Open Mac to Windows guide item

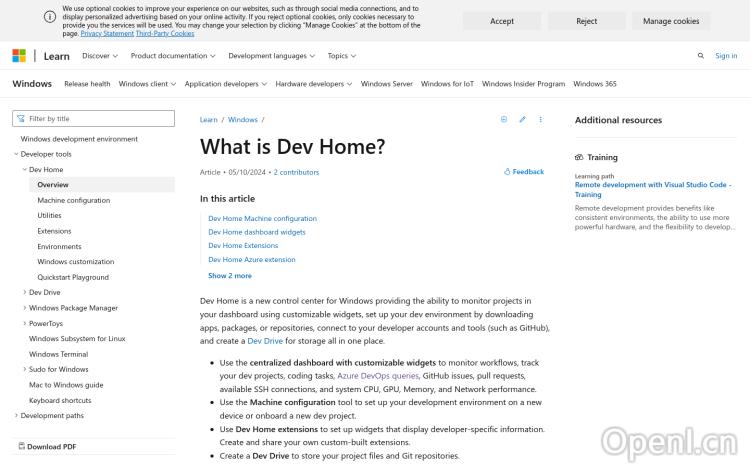[66, 385]
